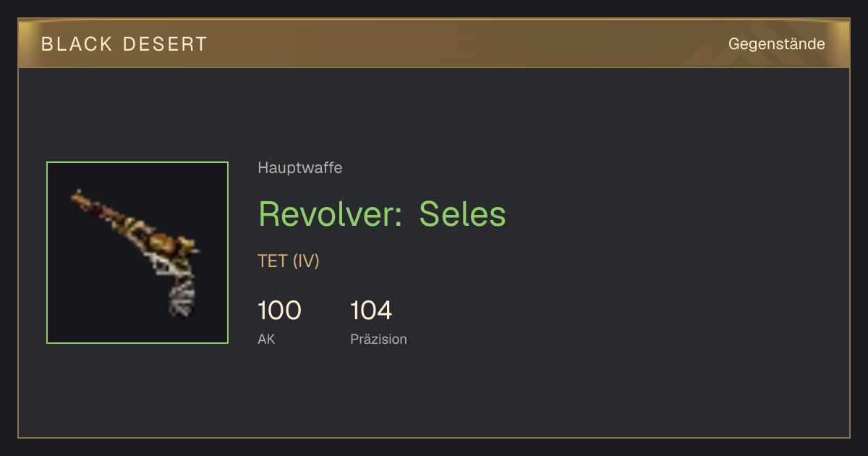Viewport: 868px width, 456px height.
Task: Click the (IV) roman numeral
Action: click(306, 261)
